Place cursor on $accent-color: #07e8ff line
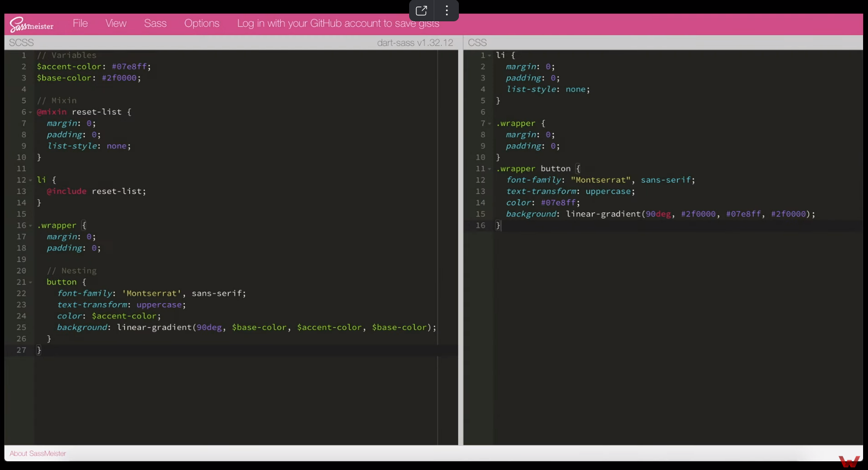Image resolution: width=868 pixels, height=470 pixels. click(94, 67)
